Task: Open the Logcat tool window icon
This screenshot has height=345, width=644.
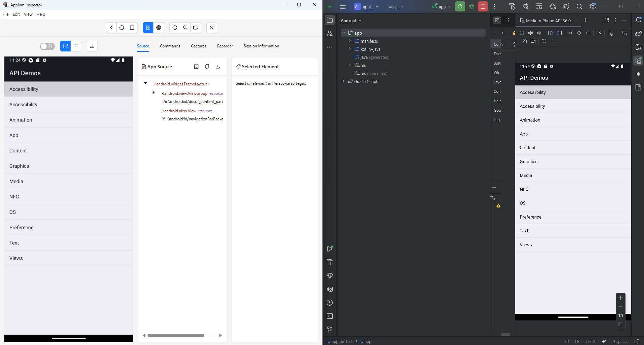Action: coord(330,289)
